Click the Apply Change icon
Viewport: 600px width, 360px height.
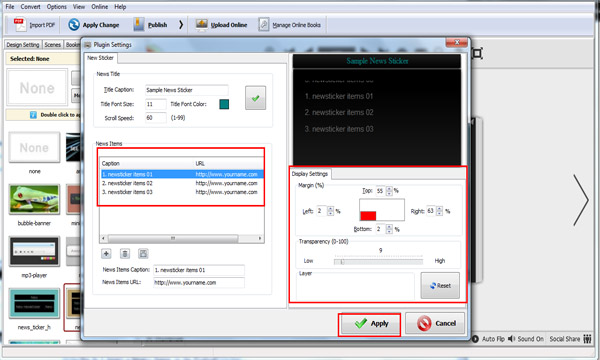click(x=74, y=25)
